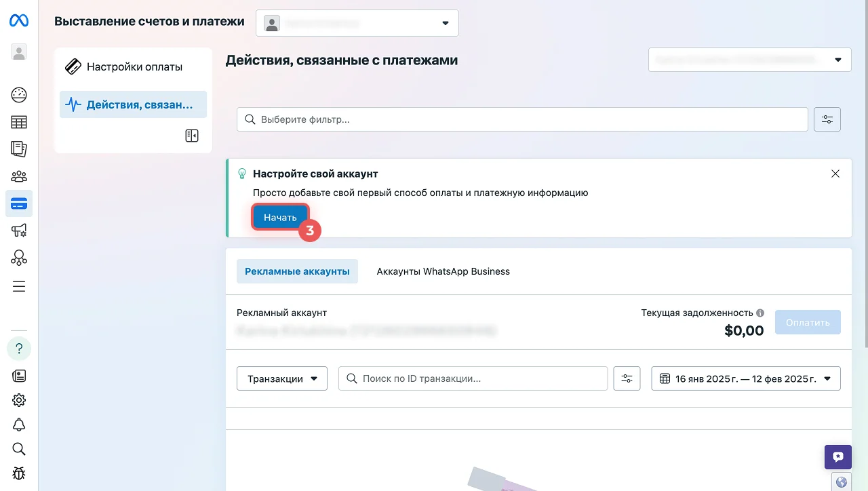Open the audiences people icon in sidebar
Screen dimensions: 868x491
point(19,176)
